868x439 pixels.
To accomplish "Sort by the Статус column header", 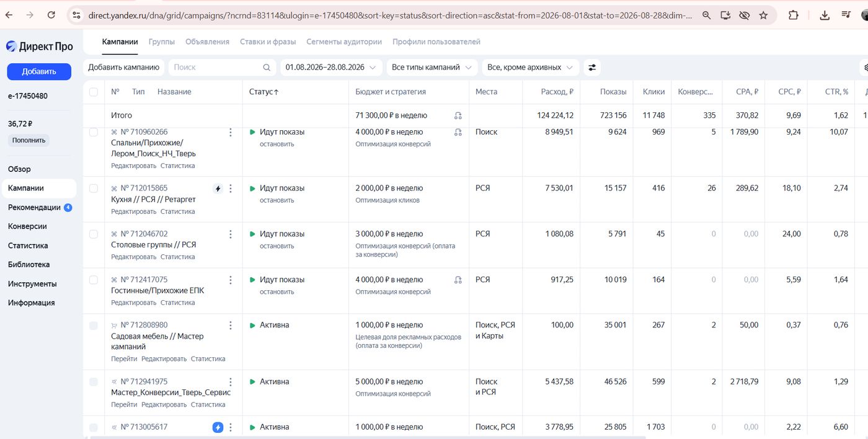I will 264,92.
